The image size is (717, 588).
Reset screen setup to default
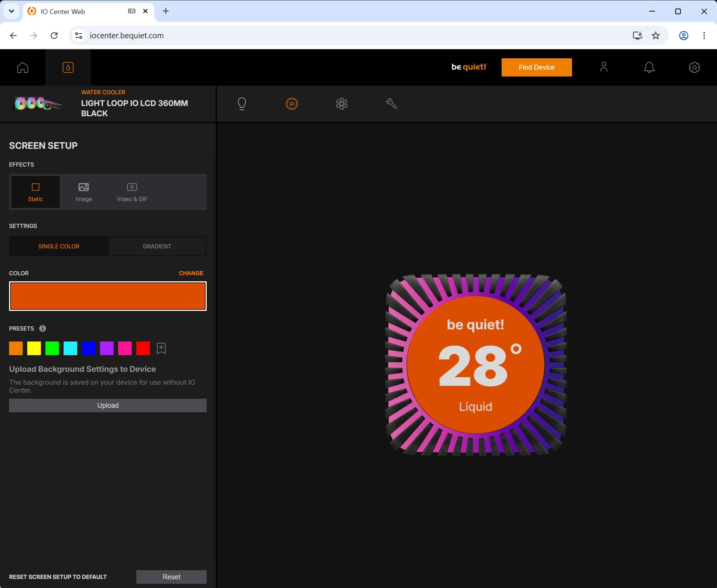point(171,577)
